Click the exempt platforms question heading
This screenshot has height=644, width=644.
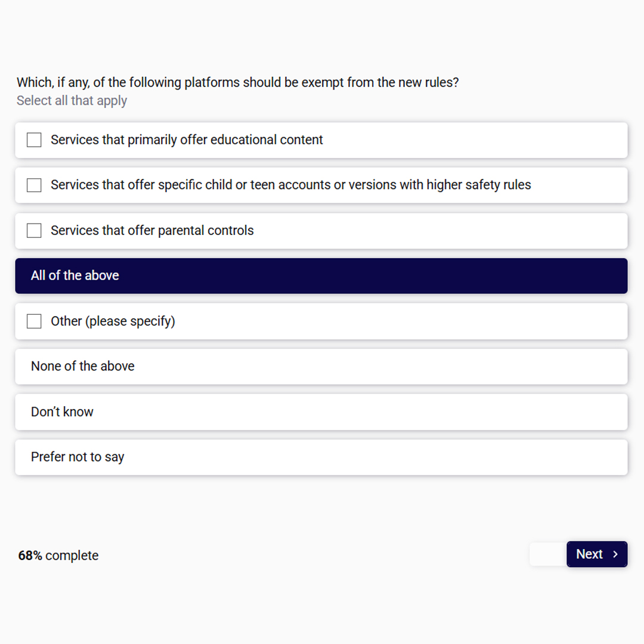point(238,82)
